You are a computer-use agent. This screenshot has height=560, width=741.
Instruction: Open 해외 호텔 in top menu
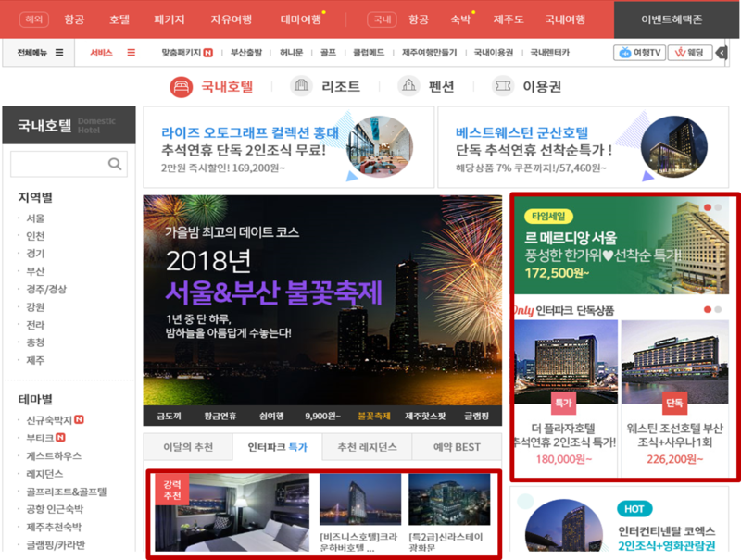119,19
